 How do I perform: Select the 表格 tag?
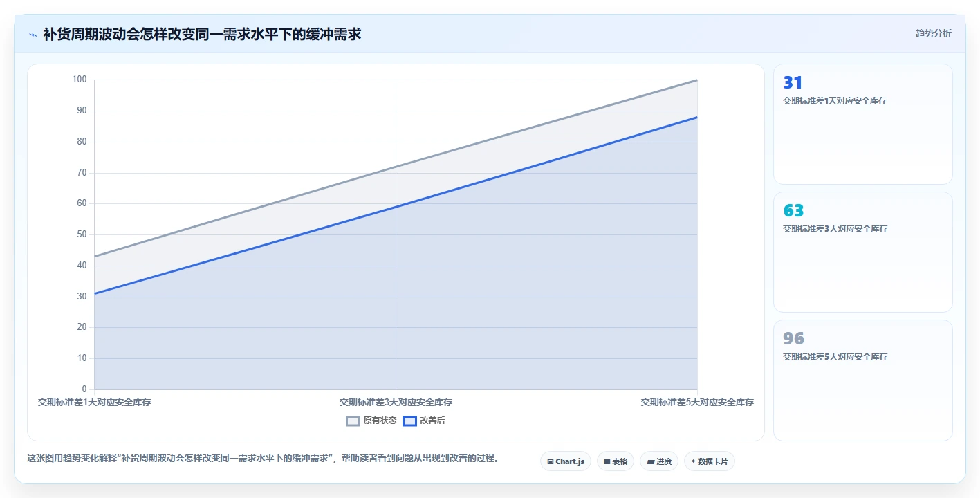(616, 461)
